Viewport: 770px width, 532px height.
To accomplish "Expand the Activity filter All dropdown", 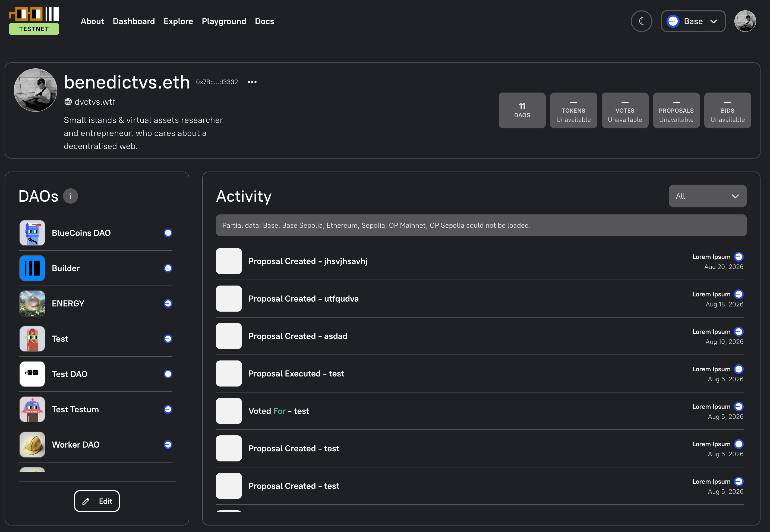I will click(707, 196).
